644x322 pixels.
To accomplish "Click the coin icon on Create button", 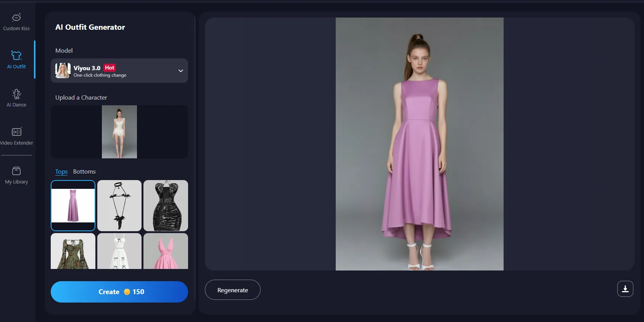I will [127, 292].
